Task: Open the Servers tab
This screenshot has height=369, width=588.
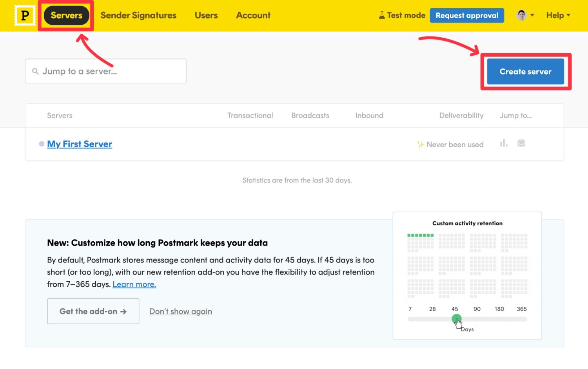Action: (66, 15)
